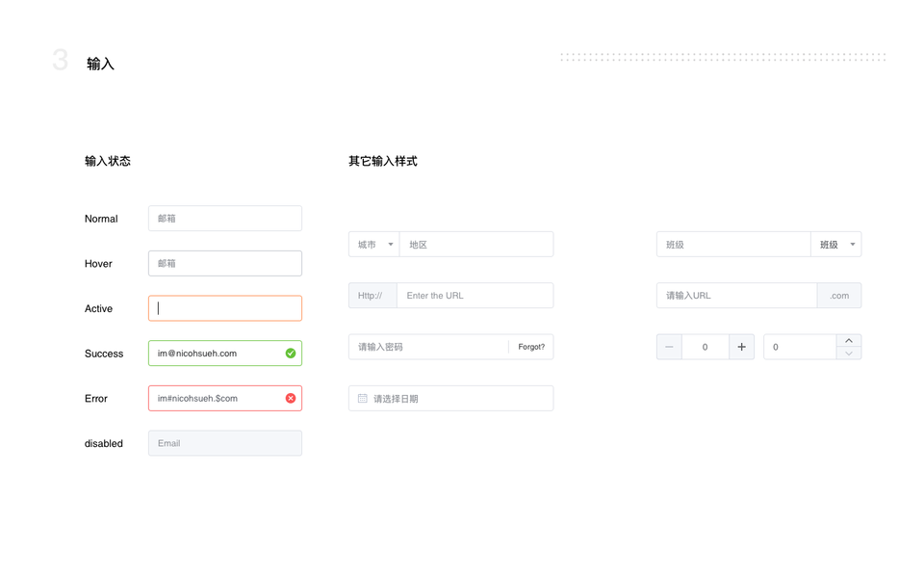
Task: Open the 城市 city dropdown
Action: (374, 245)
